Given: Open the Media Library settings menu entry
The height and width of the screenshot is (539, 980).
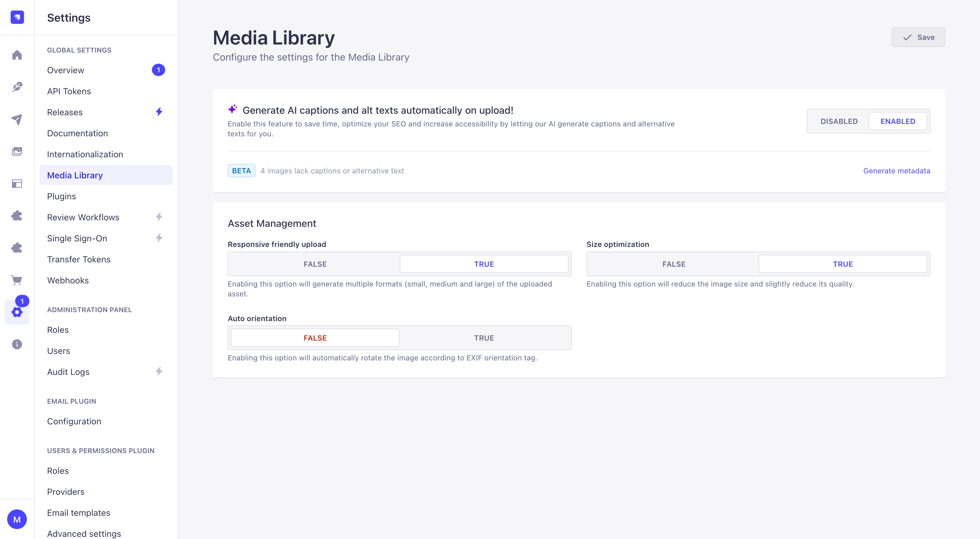Looking at the screenshot, I should click(75, 175).
